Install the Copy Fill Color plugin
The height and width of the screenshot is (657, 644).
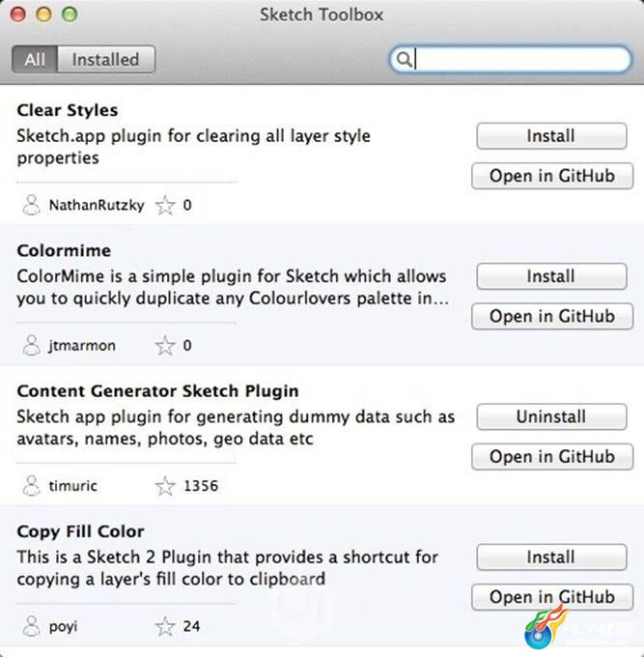click(551, 557)
